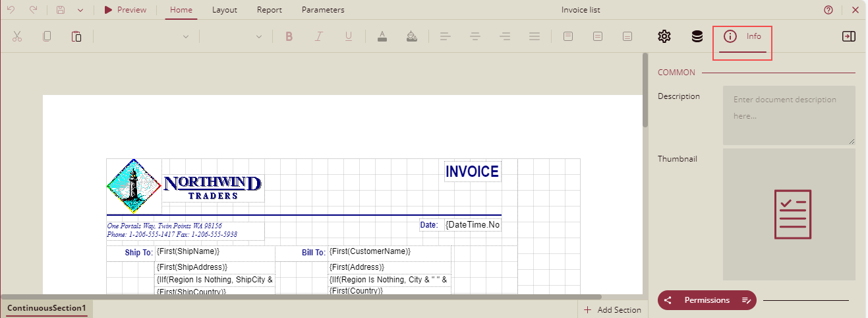Image resolution: width=868 pixels, height=318 pixels.
Task: Collapse the right side panel
Action: click(848, 36)
